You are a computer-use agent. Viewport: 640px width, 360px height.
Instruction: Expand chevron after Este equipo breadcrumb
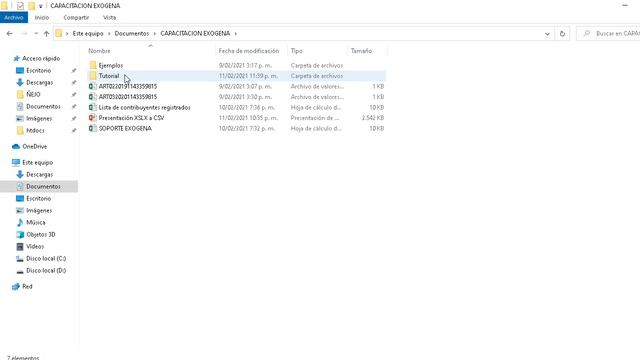click(x=109, y=33)
